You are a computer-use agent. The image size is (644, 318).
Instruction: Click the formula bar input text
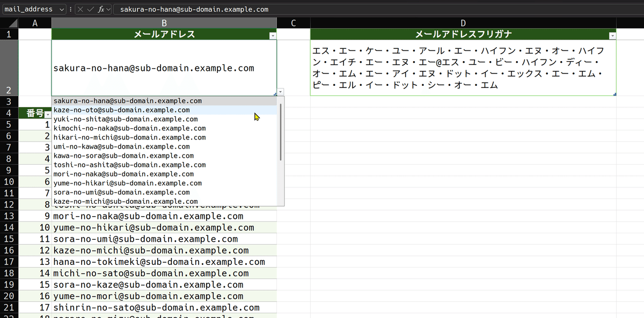point(194,9)
